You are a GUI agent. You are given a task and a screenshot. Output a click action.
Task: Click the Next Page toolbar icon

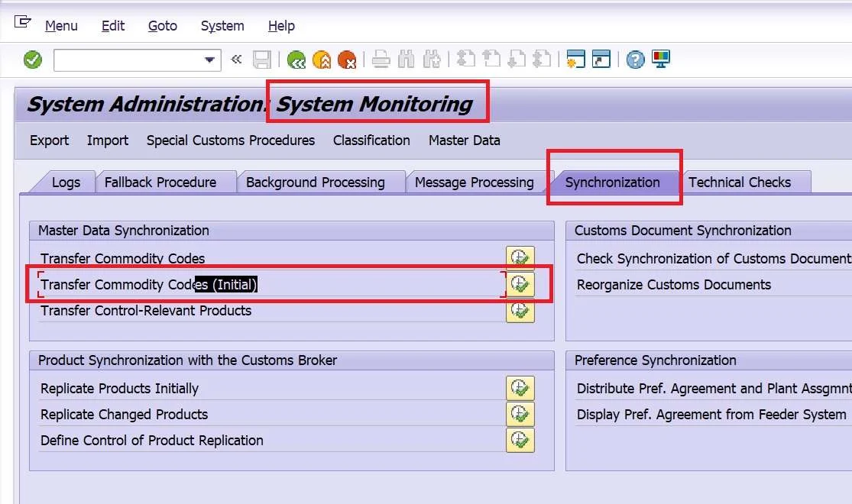pos(517,59)
